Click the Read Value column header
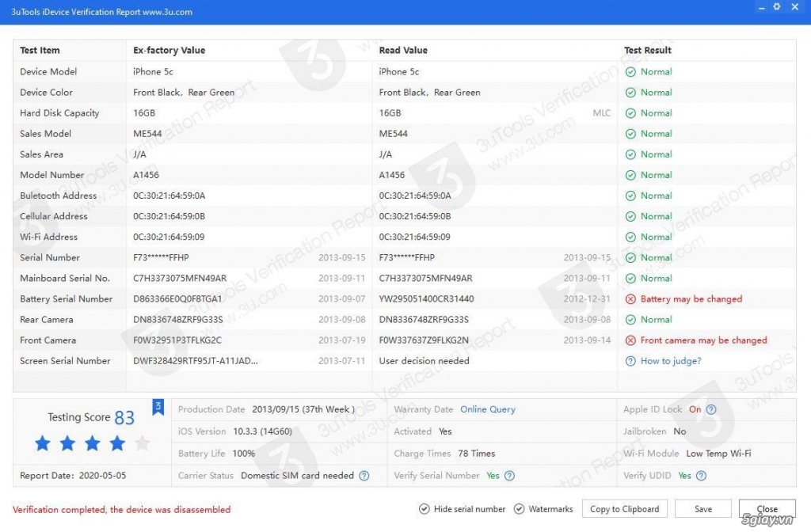Viewport: 811px width, 532px height. [403, 50]
